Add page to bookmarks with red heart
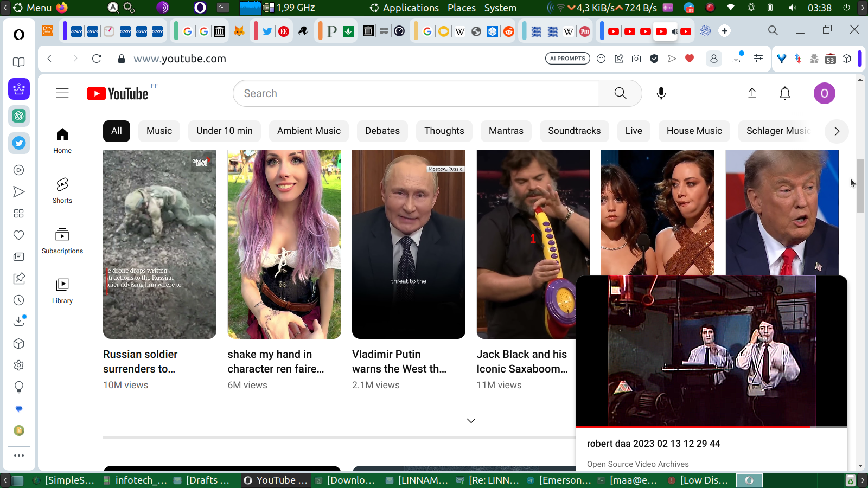This screenshot has height=488, width=868. click(x=690, y=59)
